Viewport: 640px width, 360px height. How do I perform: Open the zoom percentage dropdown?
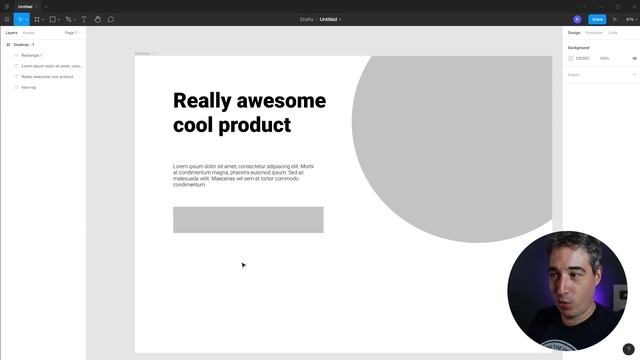coord(631,19)
